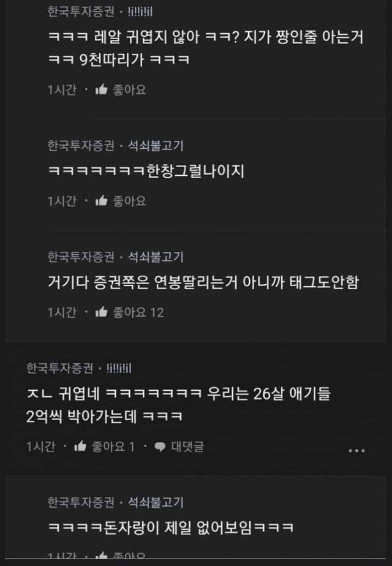Tap 한국투자증권 company tag on top comment

click(81, 12)
